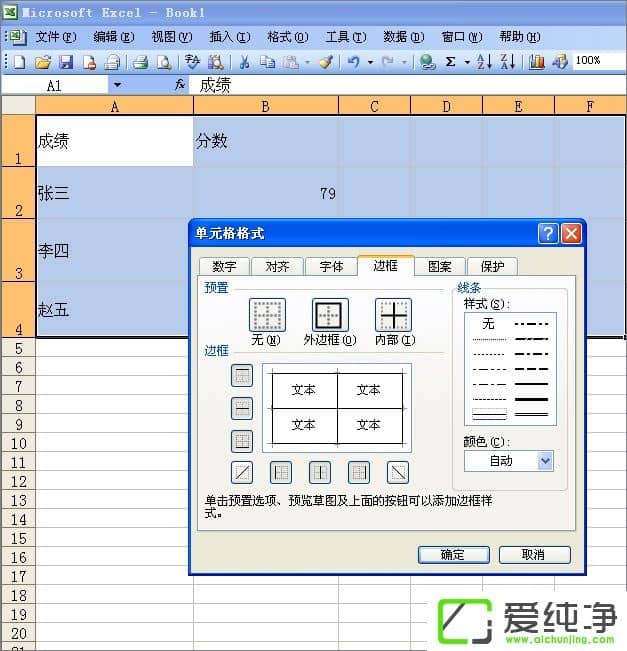The image size is (627, 651).
Task: Click cell containing 张三
Action: tap(115, 193)
